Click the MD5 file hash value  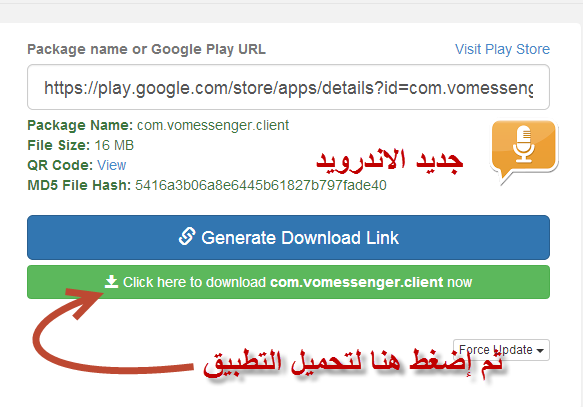[x=261, y=185]
